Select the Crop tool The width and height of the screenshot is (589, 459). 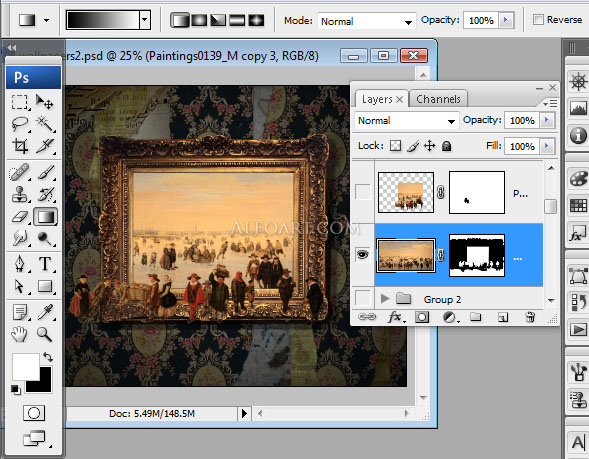coord(20,146)
